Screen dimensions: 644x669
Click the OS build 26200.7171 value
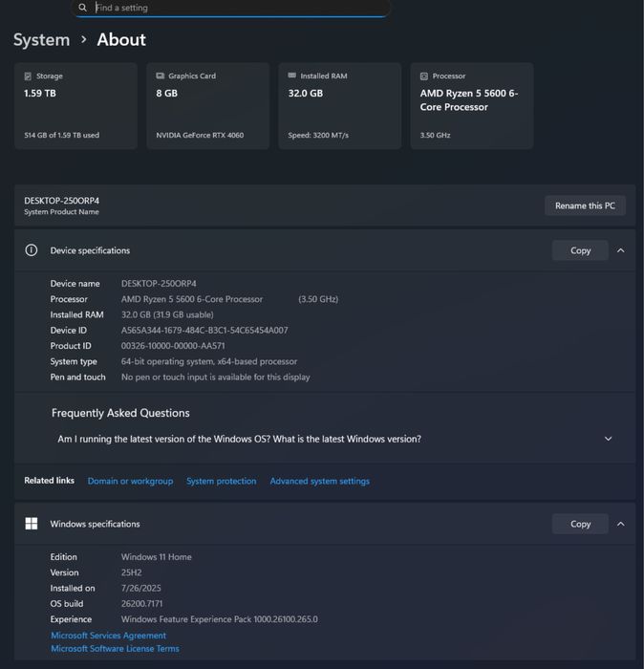click(142, 604)
